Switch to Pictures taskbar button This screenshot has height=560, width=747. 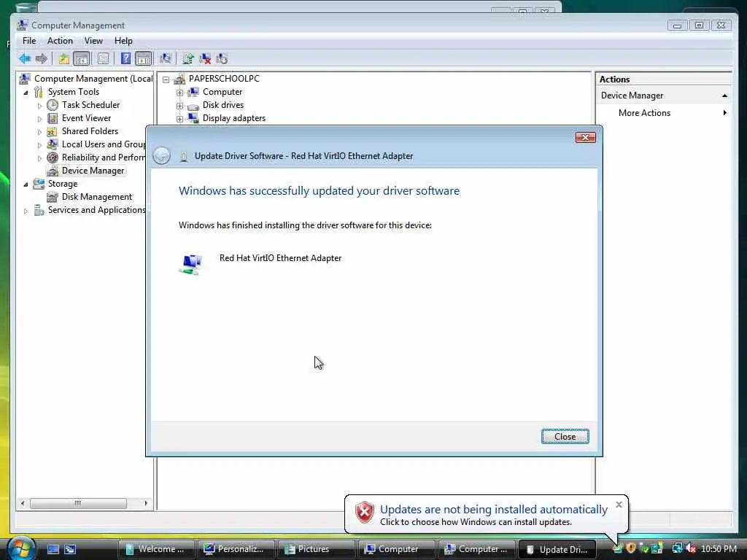(x=316, y=549)
